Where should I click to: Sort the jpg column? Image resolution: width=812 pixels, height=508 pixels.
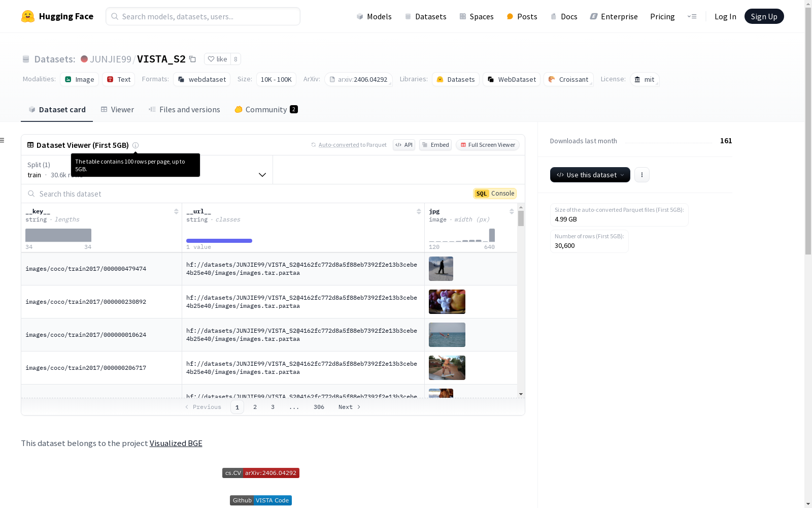point(512,211)
